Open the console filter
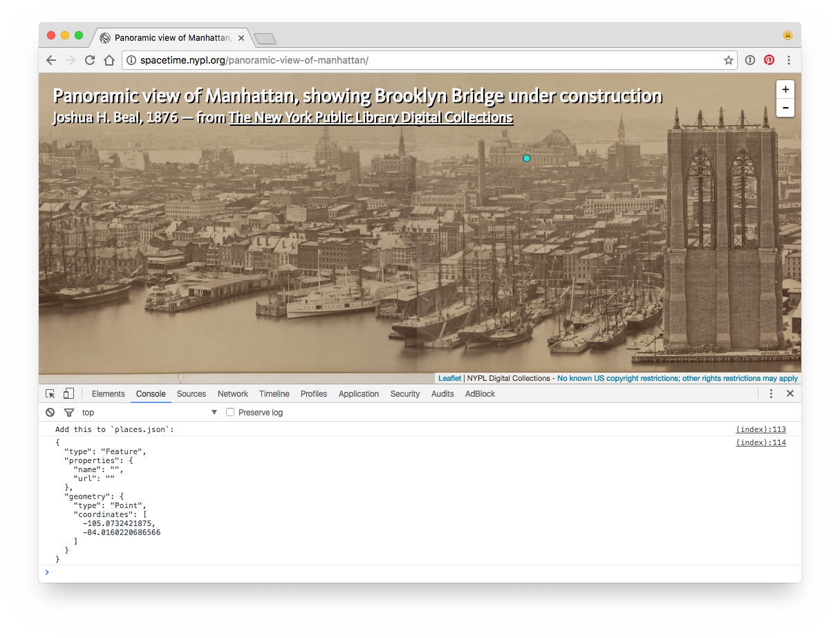The image size is (840, 638). click(x=69, y=413)
